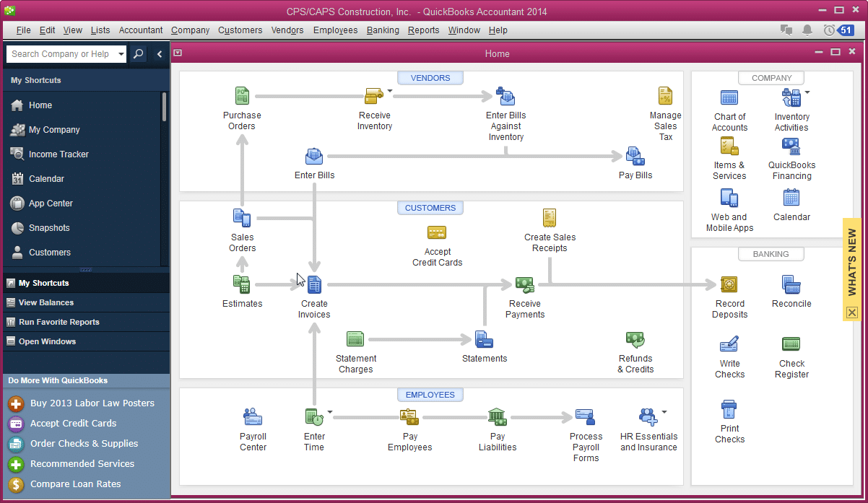Open the Accountant menu
This screenshot has height=503, width=868.
(141, 30)
